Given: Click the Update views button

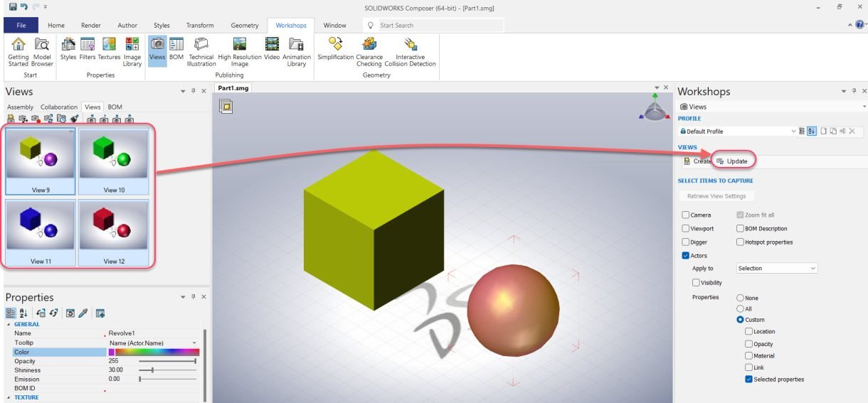Looking at the screenshot, I should pyautogui.click(x=733, y=161).
